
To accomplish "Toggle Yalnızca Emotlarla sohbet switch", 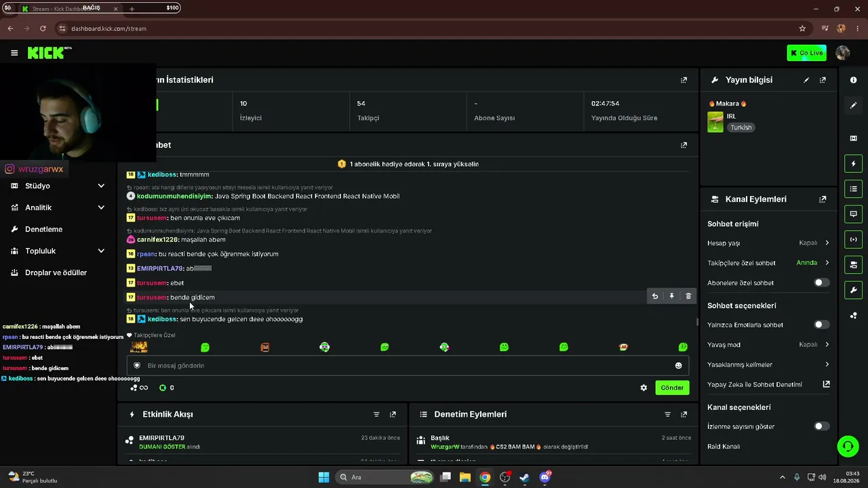I will (x=821, y=325).
